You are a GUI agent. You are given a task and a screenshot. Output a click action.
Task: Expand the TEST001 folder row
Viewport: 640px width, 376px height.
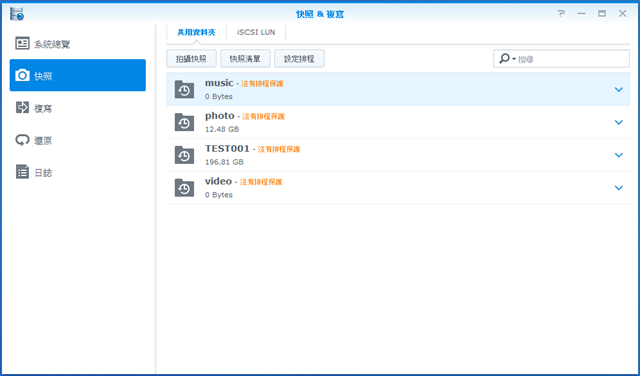click(619, 155)
